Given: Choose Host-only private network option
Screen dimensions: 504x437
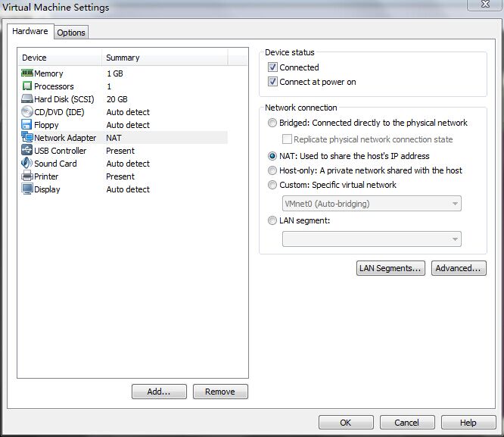Looking at the screenshot, I should [272, 170].
